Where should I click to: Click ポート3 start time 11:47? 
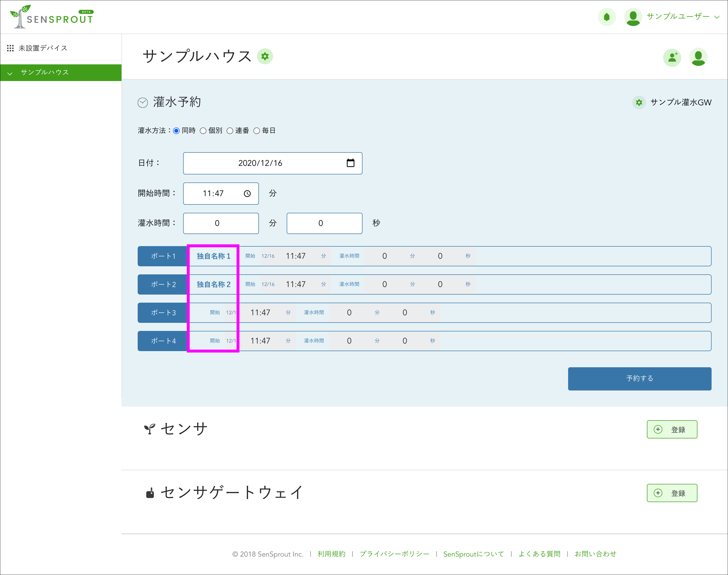[260, 313]
